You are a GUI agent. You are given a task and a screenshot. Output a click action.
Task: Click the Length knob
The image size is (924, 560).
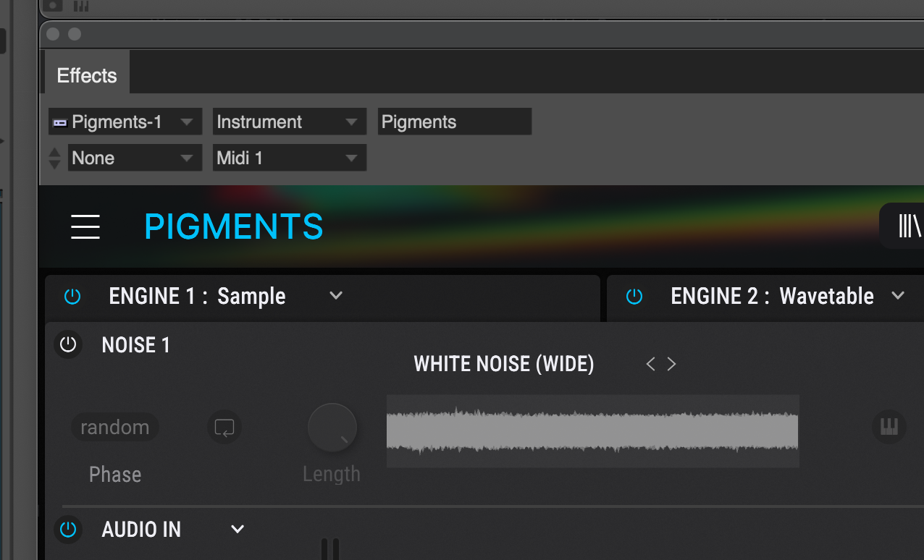332,428
